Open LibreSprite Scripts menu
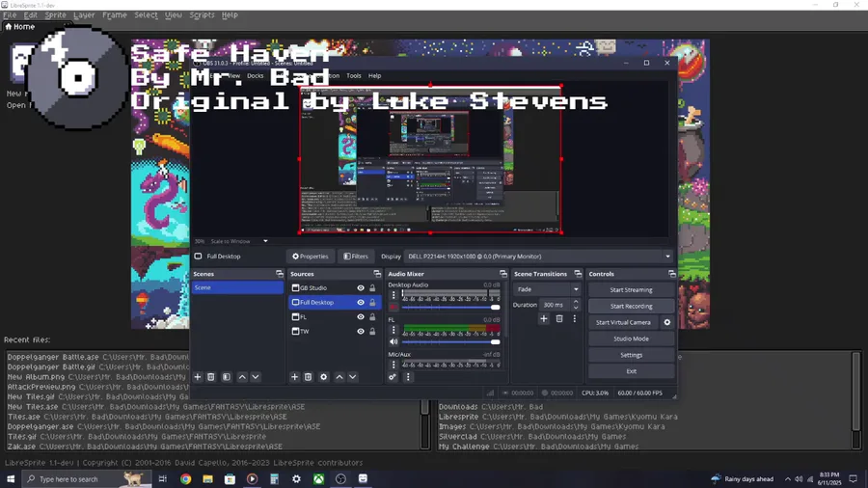868x488 pixels. [x=203, y=14]
